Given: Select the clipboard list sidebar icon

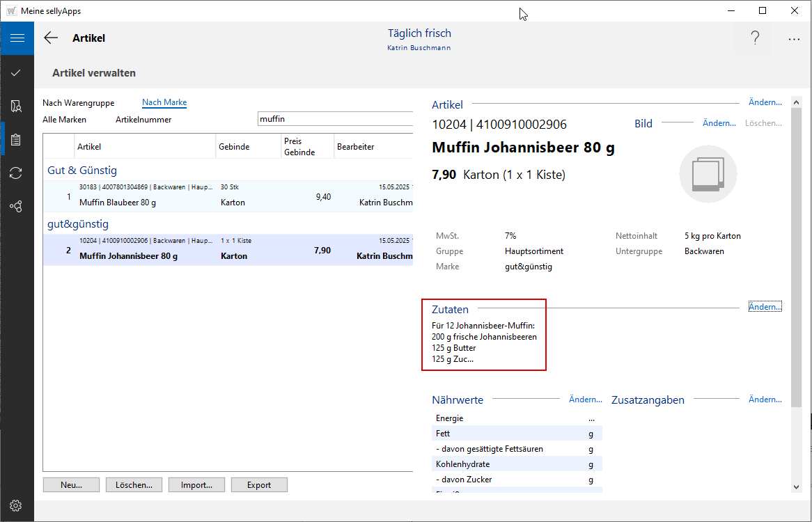Looking at the screenshot, I should click(x=16, y=140).
